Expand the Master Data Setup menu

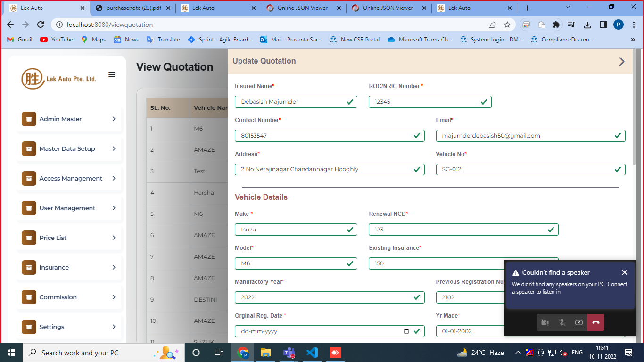pos(69,149)
